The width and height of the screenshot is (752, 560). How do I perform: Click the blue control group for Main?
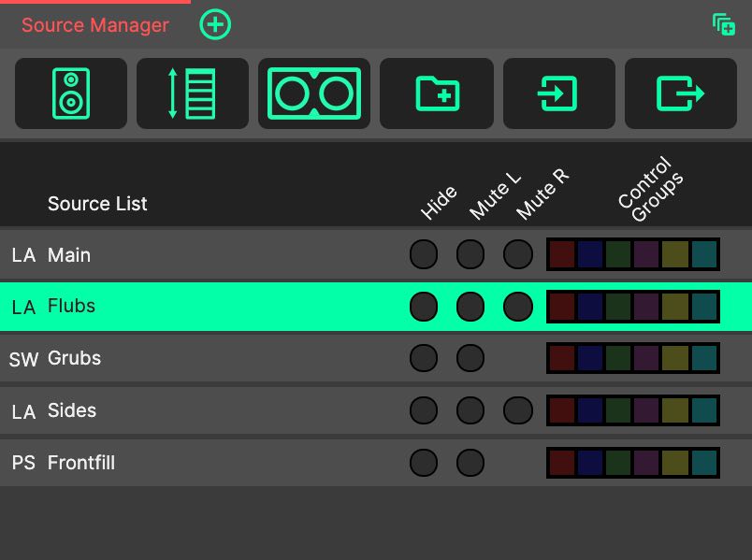click(x=590, y=254)
